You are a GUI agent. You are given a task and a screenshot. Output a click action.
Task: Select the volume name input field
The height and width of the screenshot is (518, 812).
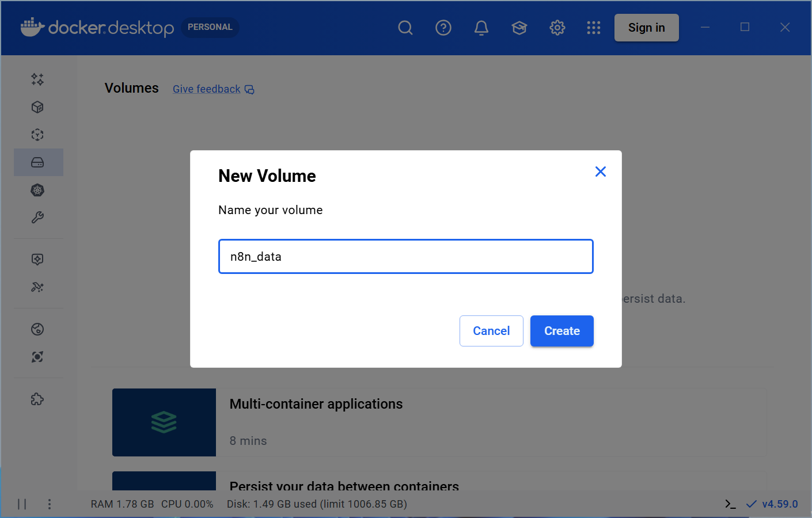405,256
